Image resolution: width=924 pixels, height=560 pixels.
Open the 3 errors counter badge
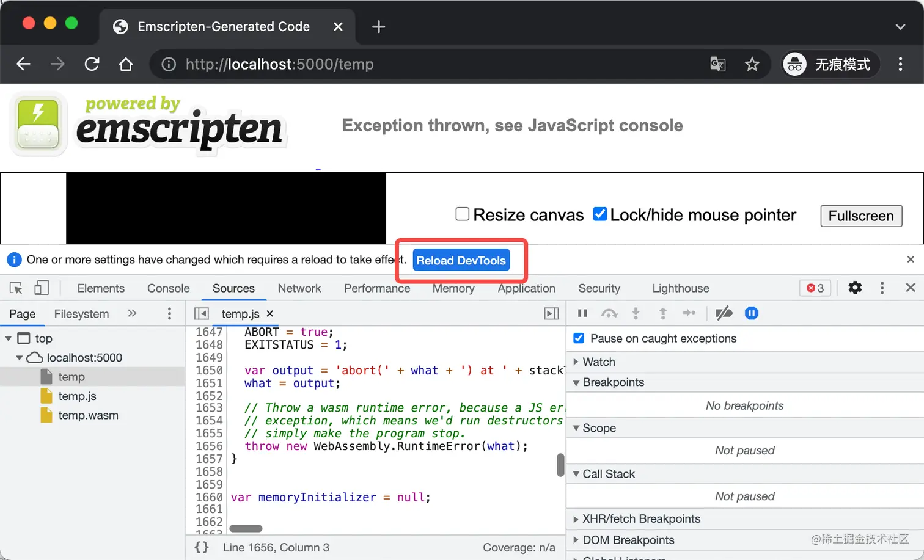(x=815, y=288)
